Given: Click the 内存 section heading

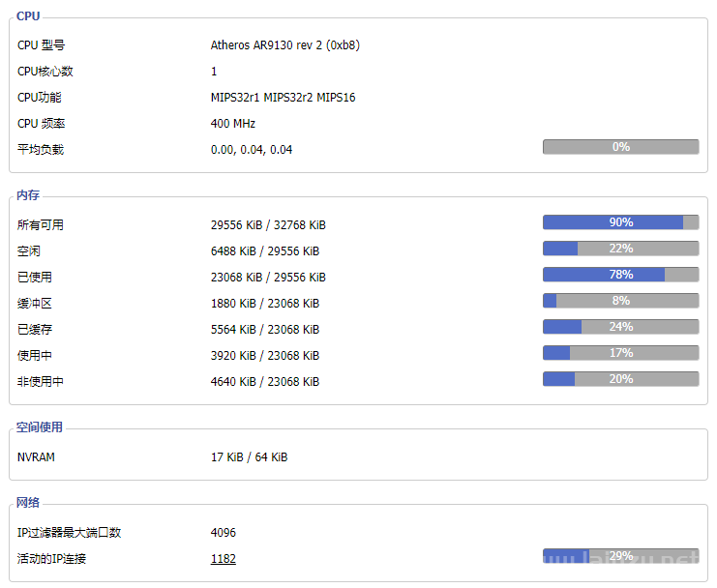Looking at the screenshot, I should pyautogui.click(x=28, y=196).
